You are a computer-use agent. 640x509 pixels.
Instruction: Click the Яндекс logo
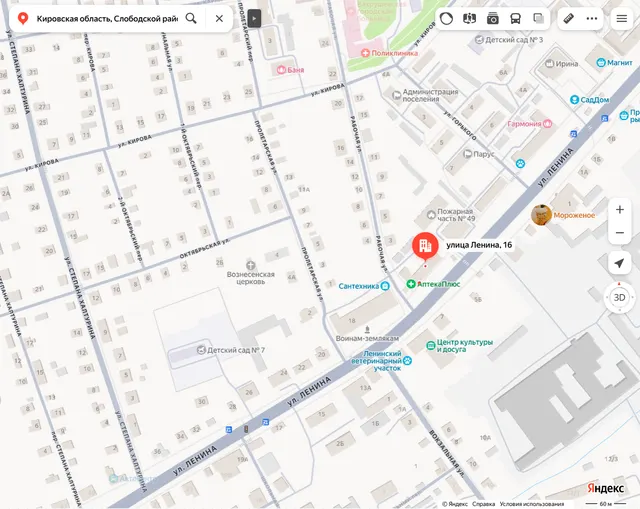tap(606, 488)
